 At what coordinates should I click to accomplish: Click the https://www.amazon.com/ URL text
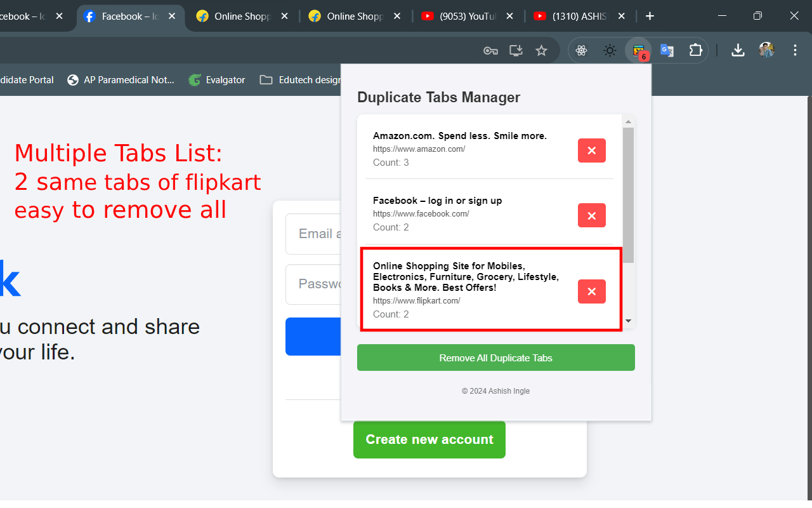419,149
